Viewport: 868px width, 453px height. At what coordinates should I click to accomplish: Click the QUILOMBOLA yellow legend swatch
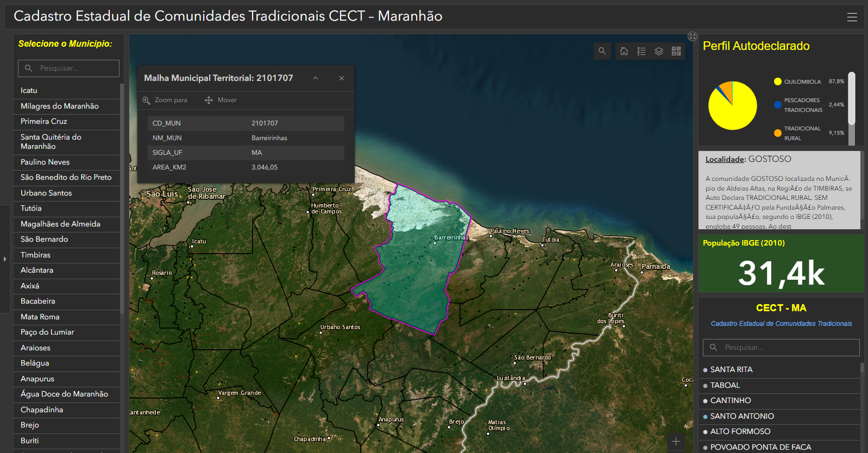778,81
